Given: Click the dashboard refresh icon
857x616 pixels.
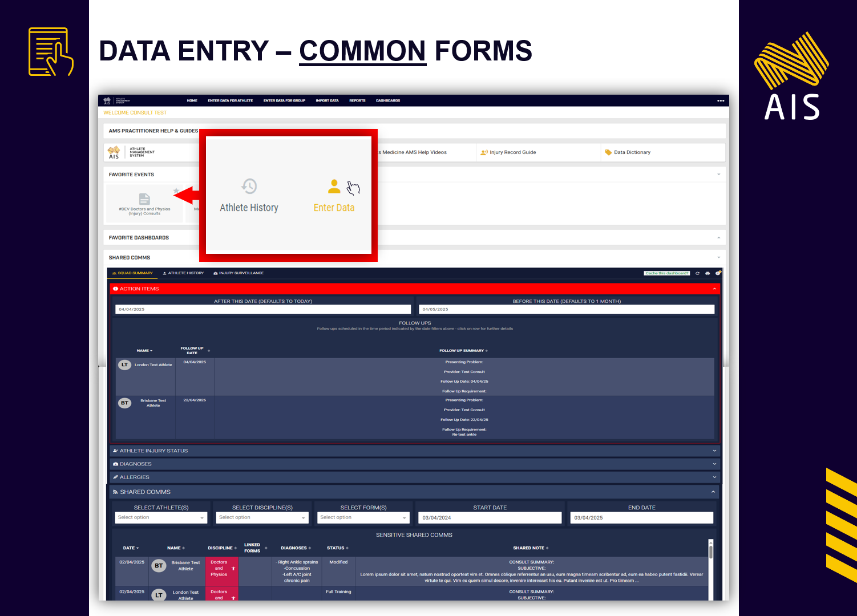Looking at the screenshot, I should coord(697,273).
